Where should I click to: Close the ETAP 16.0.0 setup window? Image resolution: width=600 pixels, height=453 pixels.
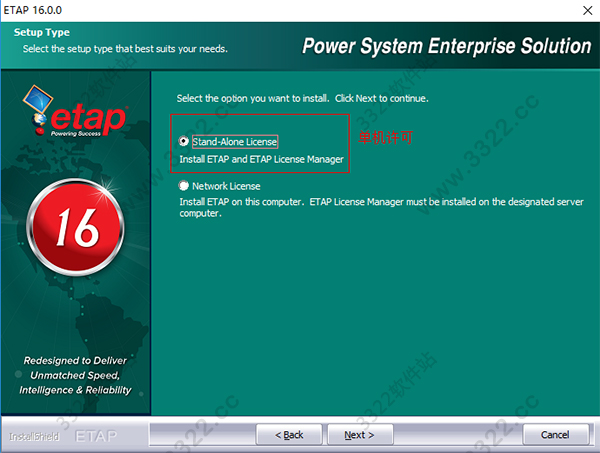587,10
